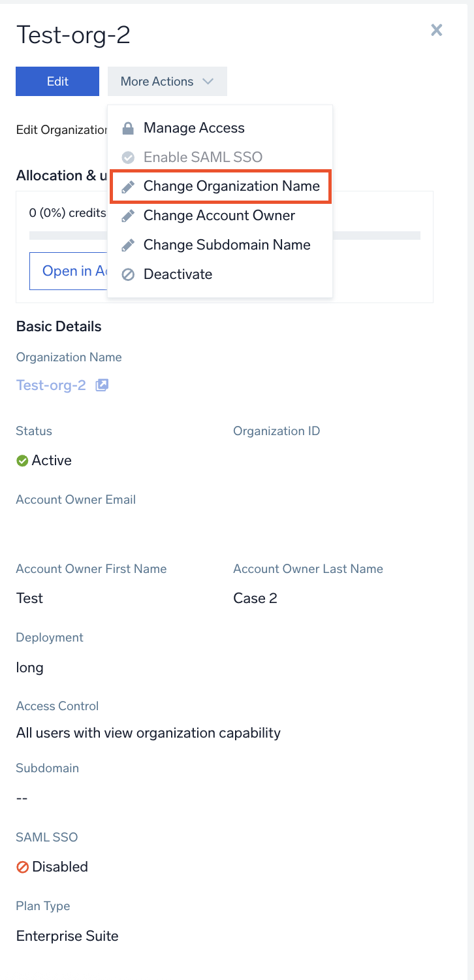Choose Deactivate from More Actions menu
Image resolution: width=474 pixels, height=980 pixels.
click(x=178, y=274)
